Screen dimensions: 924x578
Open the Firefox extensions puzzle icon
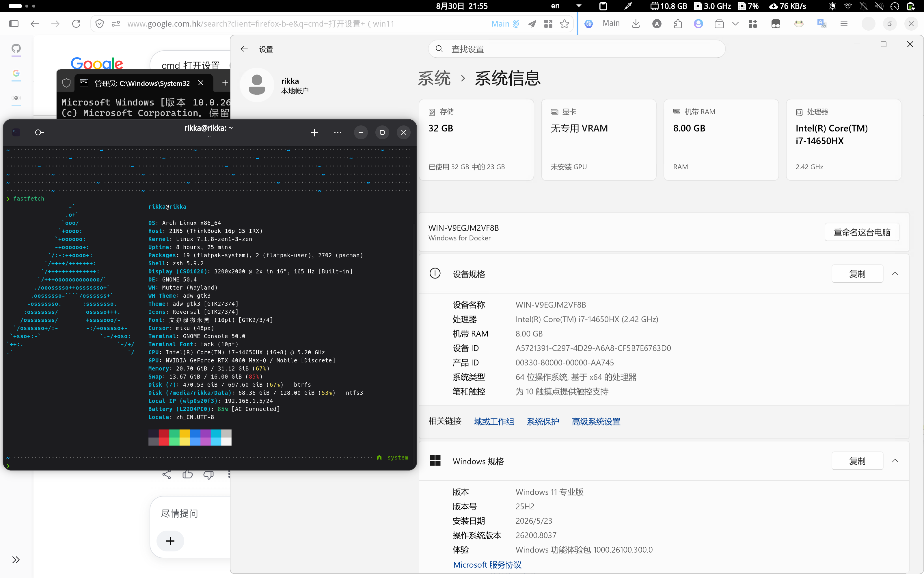click(x=678, y=24)
